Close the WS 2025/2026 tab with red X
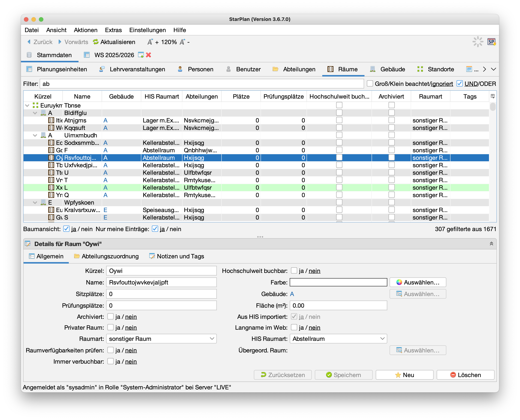Screen dimensions: 520x420 pyautogui.click(x=148, y=55)
